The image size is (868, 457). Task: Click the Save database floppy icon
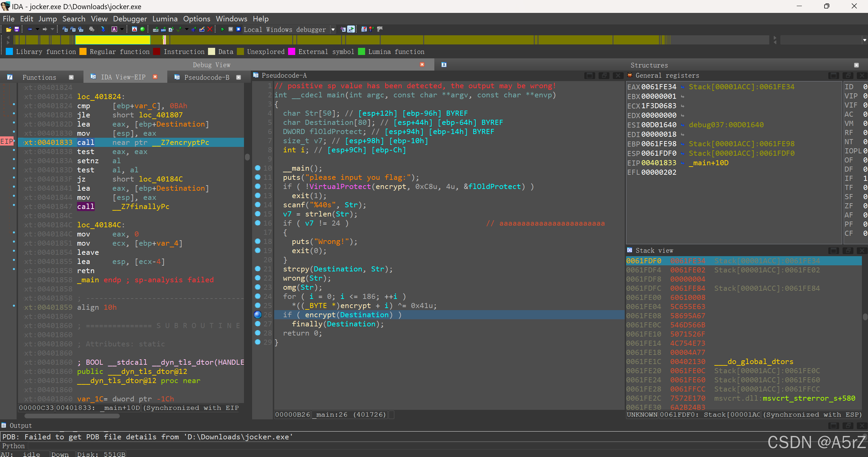[16, 30]
